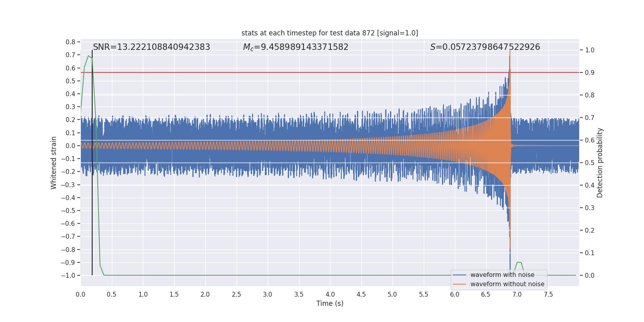Click the 1.0 tick on right probability axis
This screenshot has width=644, height=322.
tap(590, 50)
